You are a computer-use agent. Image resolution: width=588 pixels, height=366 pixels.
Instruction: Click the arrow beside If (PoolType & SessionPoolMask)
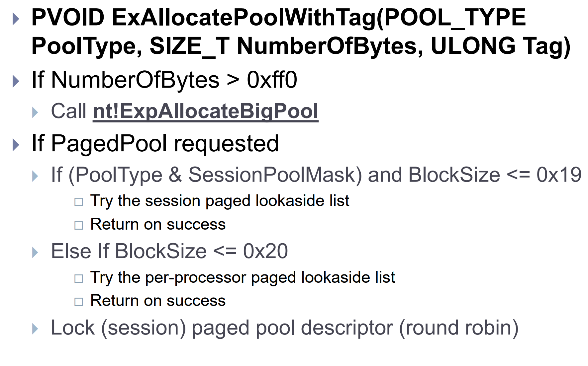click(x=35, y=176)
